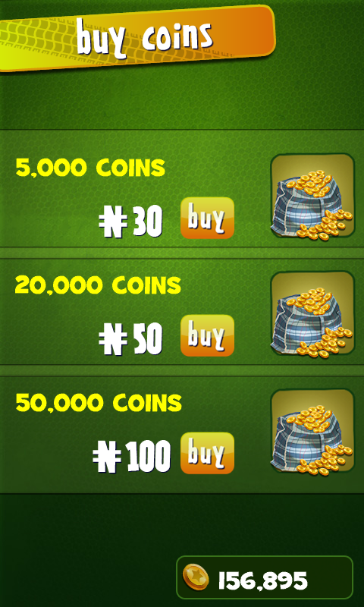The width and height of the screenshot is (364, 607).
Task: Click the ₦30 price text
Action: [130, 222]
